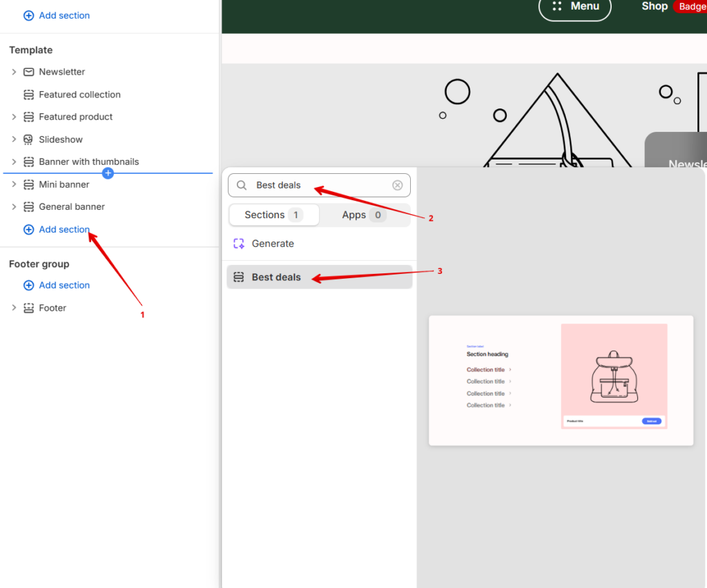The width and height of the screenshot is (707, 588).
Task: Select Featured product row label
Action: 76,117
